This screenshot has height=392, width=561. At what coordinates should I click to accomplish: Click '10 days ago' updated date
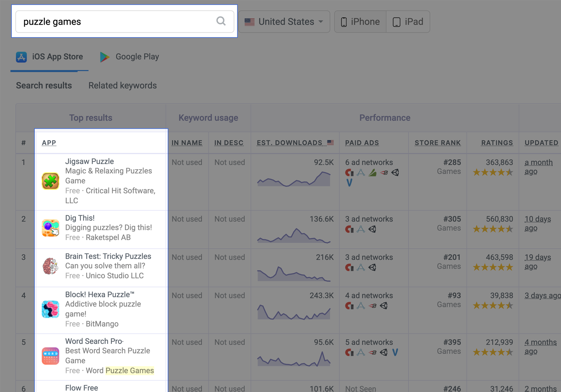click(538, 223)
